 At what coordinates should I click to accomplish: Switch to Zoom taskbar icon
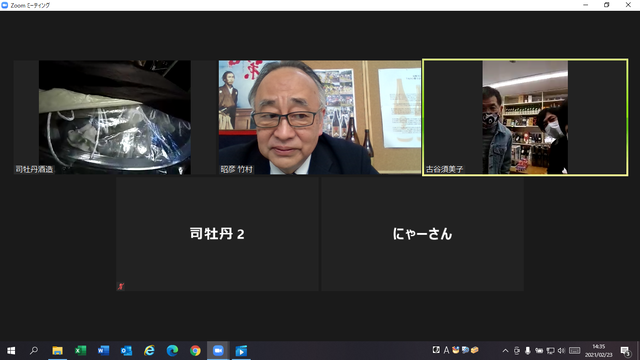click(x=218, y=351)
